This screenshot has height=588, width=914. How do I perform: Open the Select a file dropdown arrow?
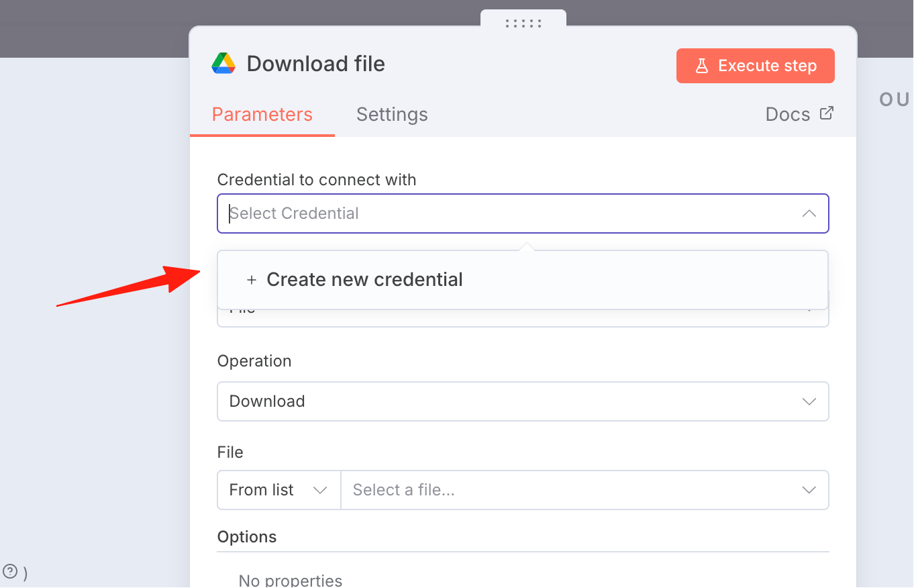tap(809, 490)
